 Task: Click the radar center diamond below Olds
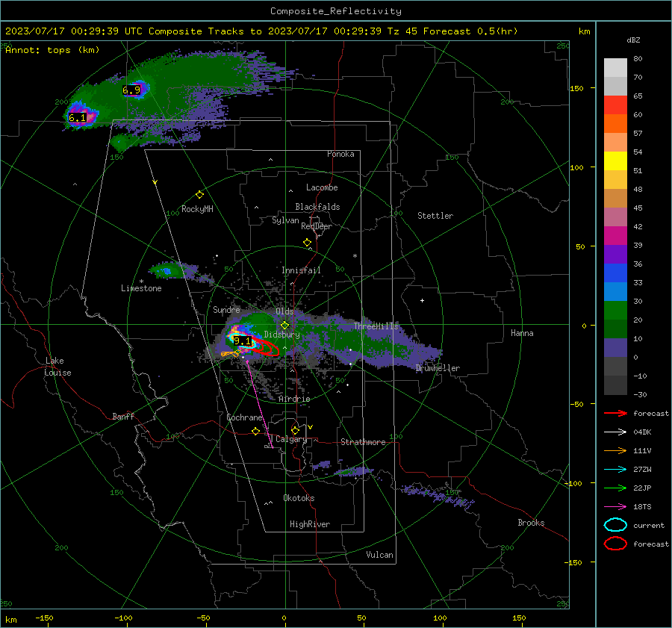pos(284,326)
